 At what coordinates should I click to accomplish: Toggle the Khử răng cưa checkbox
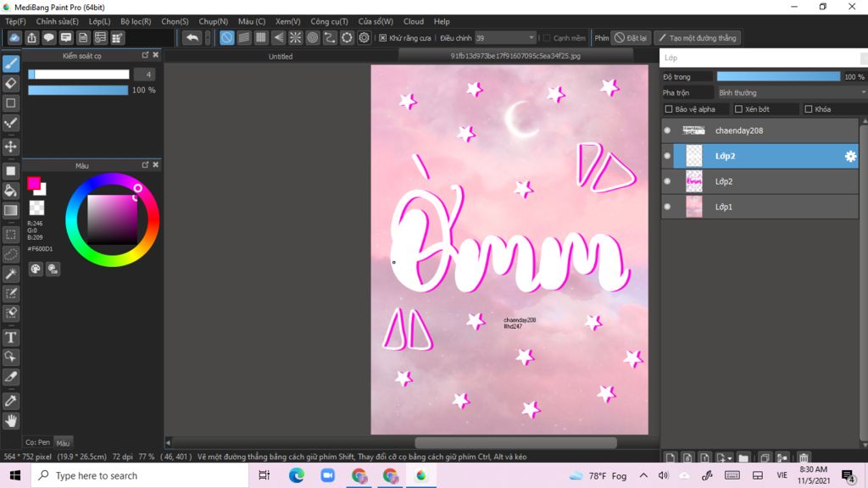(x=382, y=37)
